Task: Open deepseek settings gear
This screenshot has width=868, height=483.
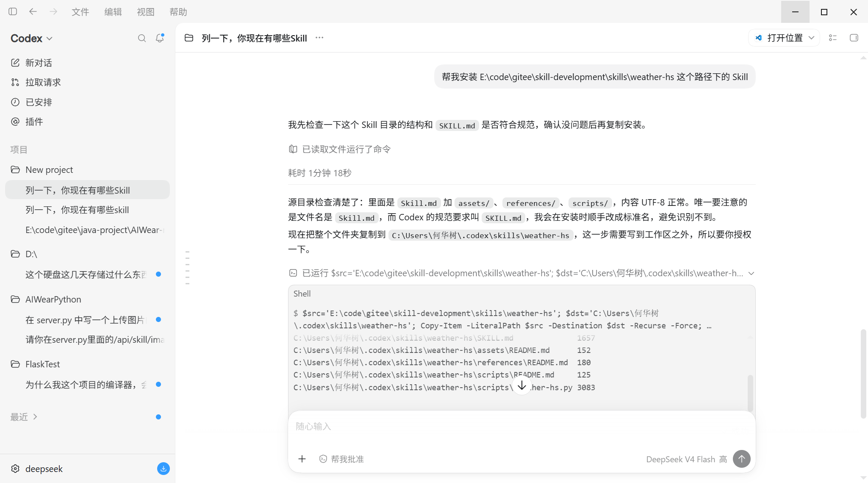Action: pyautogui.click(x=15, y=469)
